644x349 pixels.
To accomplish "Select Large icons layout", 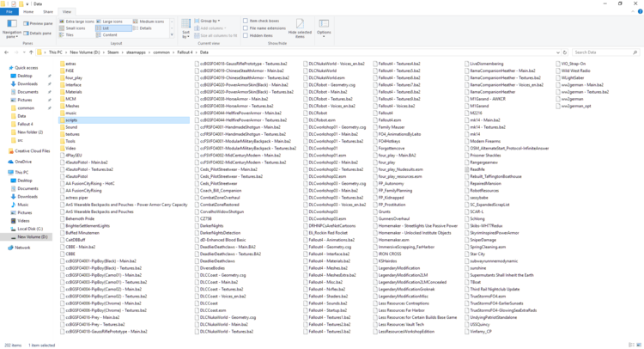I will [109, 21].
